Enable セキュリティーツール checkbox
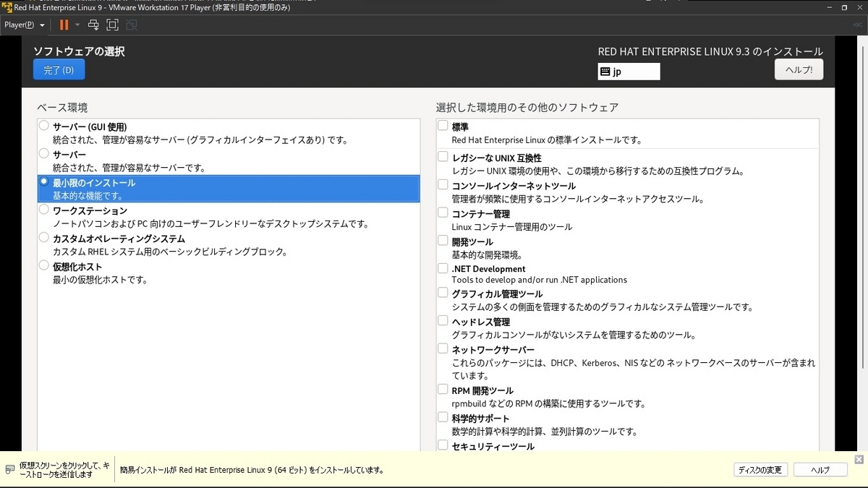The height and width of the screenshot is (488, 868). click(443, 445)
